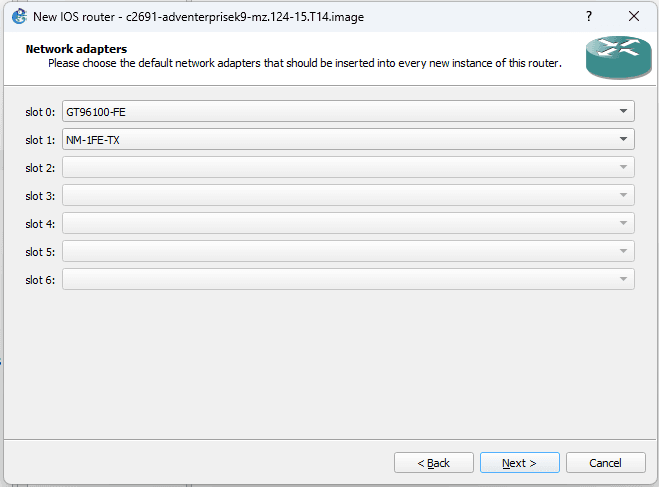Click the slot 1 label

click(40, 140)
